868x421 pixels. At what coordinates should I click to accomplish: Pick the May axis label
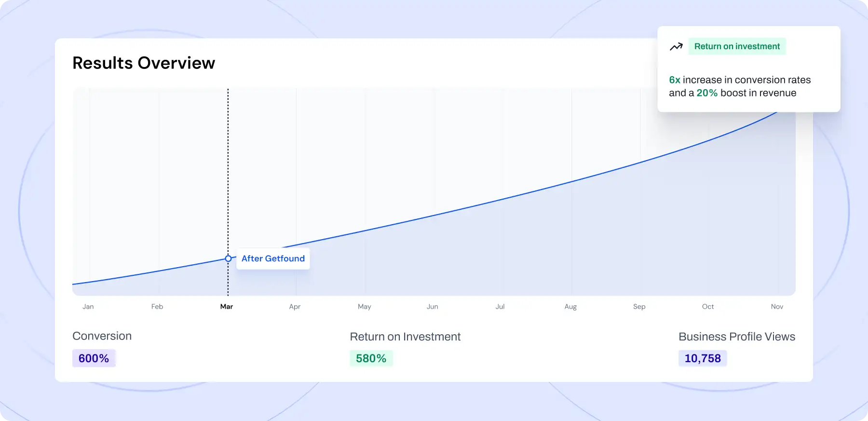[x=365, y=307]
